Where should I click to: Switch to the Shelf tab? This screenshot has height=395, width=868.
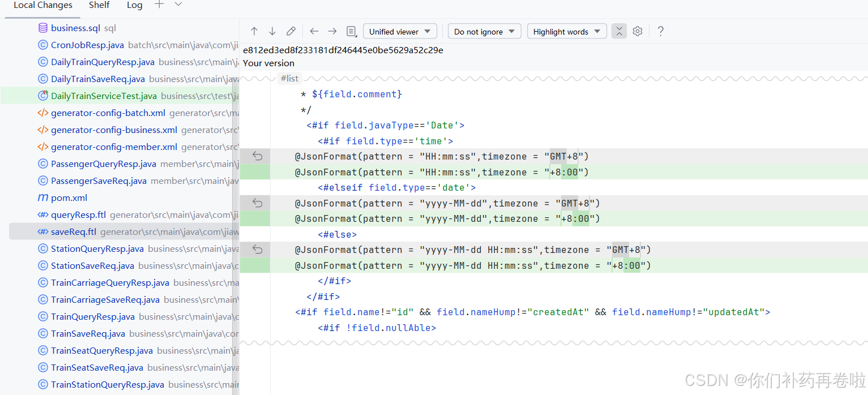click(99, 5)
